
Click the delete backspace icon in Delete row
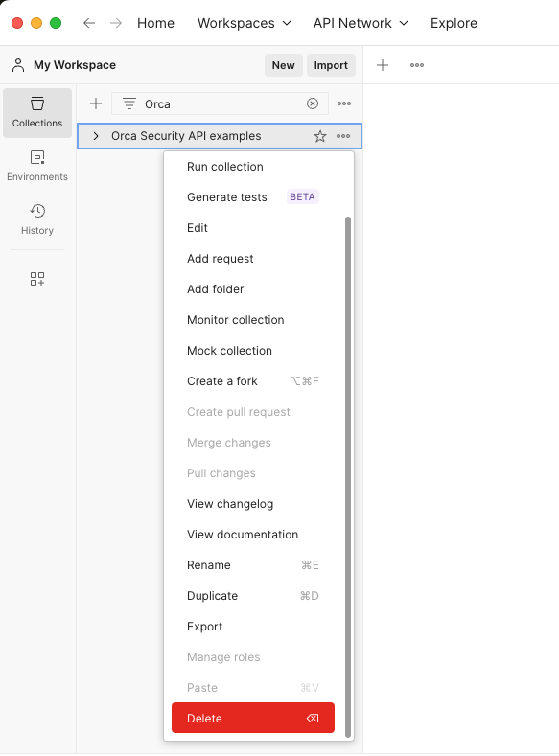point(313,719)
